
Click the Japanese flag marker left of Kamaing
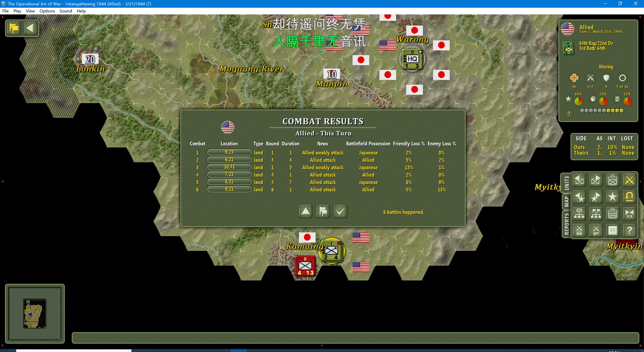pos(307,237)
